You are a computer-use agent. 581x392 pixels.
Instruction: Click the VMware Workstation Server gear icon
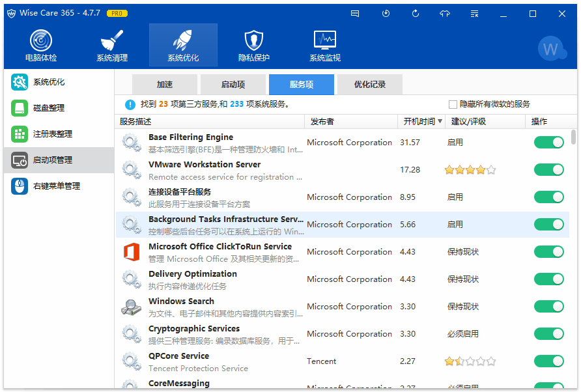(x=132, y=170)
